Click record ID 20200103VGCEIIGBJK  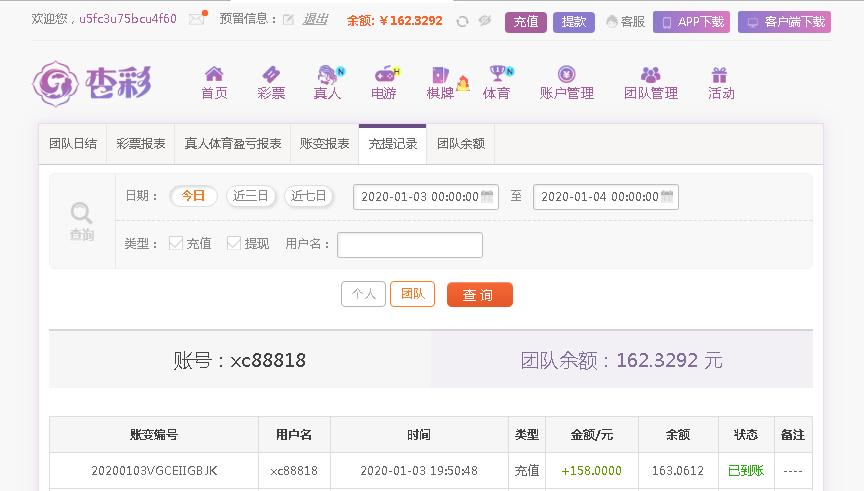(x=154, y=471)
